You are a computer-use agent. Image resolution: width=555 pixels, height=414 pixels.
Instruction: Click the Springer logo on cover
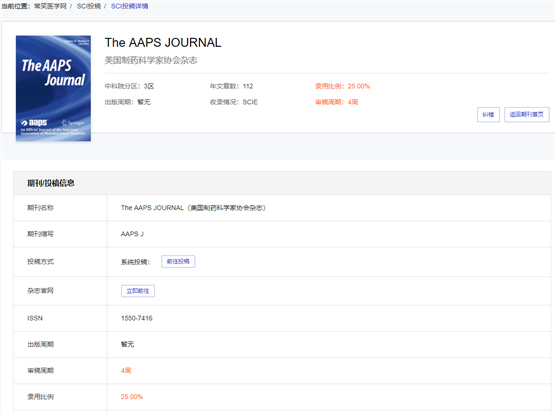73,123
